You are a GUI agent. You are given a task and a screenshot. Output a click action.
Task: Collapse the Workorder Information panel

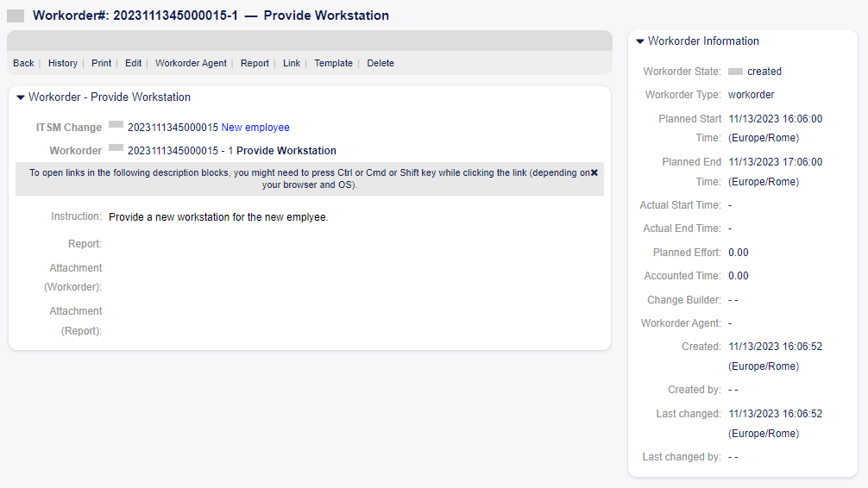pos(640,41)
